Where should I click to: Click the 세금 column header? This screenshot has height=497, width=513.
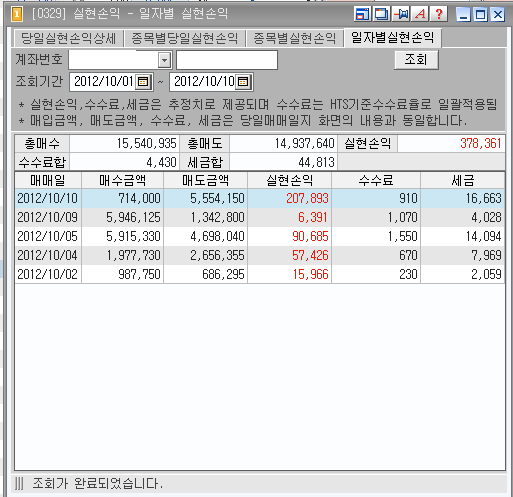[x=463, y=180]
